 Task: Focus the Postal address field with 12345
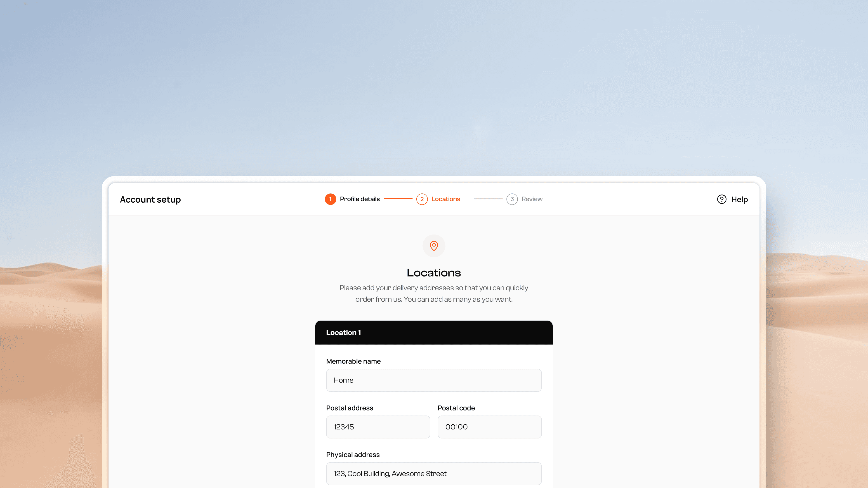click(378, 427)
